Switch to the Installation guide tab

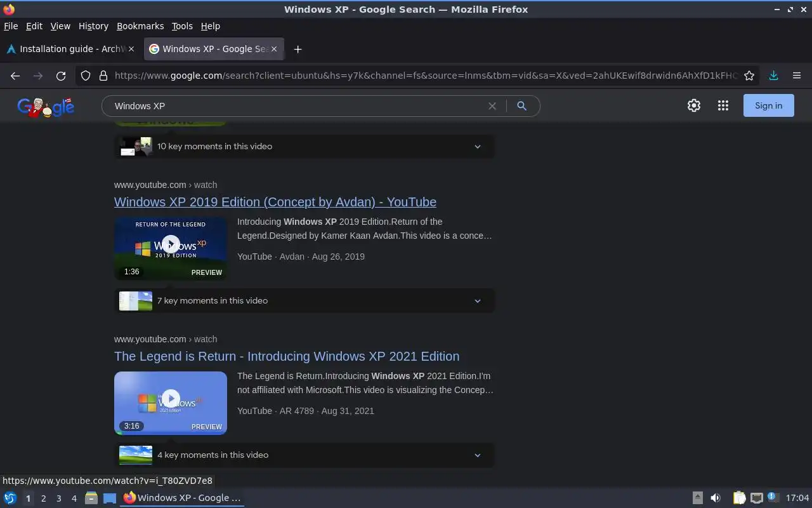click(x=69, y=49)
